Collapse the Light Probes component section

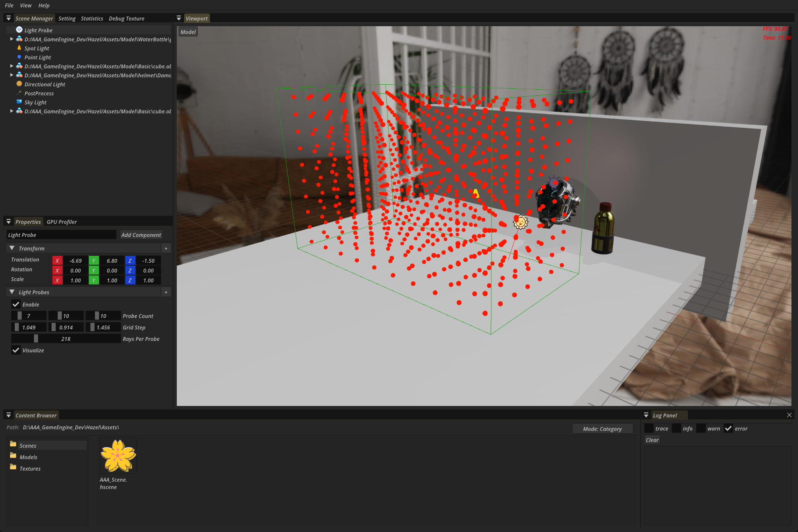pyautogui.click(x=12, y=292)
